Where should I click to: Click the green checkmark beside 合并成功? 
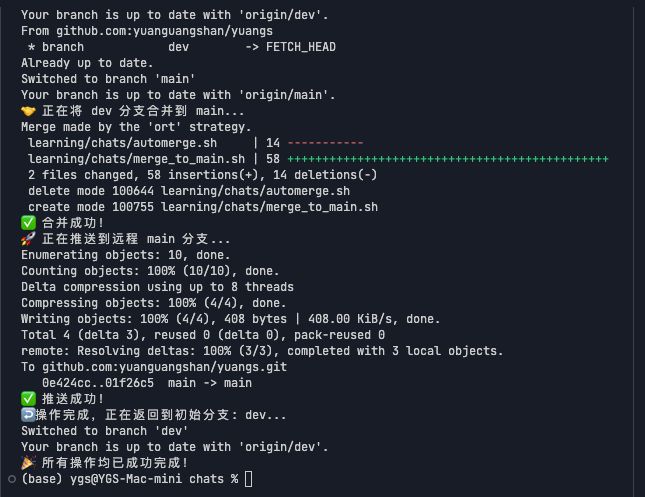27,223
